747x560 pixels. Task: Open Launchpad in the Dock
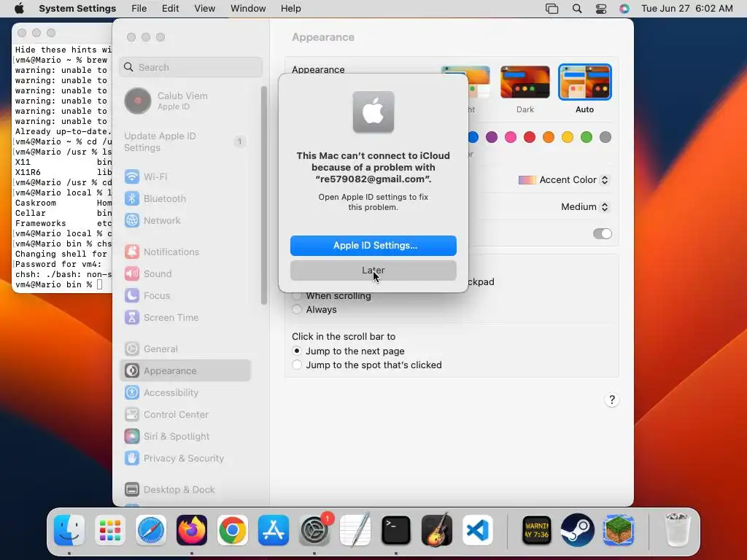110,530
